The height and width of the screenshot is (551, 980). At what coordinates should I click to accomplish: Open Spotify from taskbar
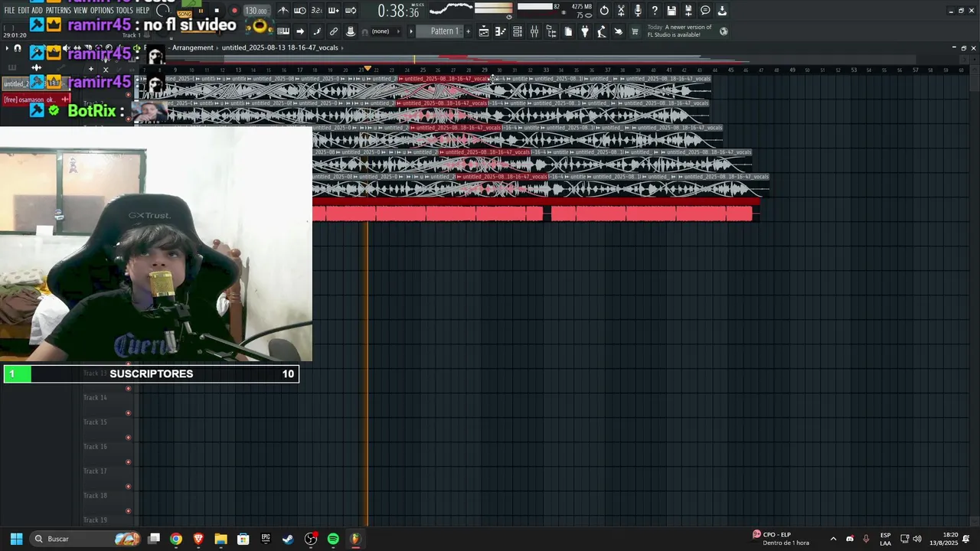tap(333, 539)
